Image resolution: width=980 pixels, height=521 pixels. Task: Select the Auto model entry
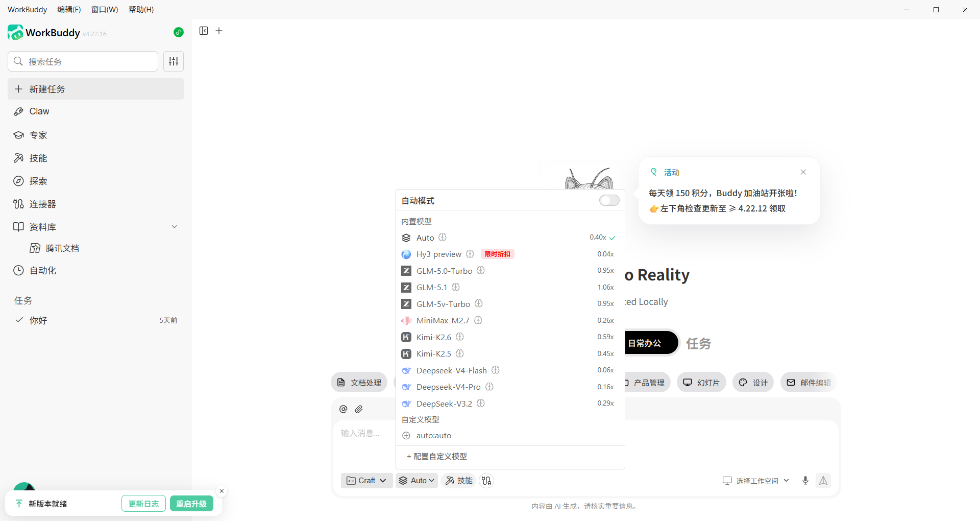(510, 238)
